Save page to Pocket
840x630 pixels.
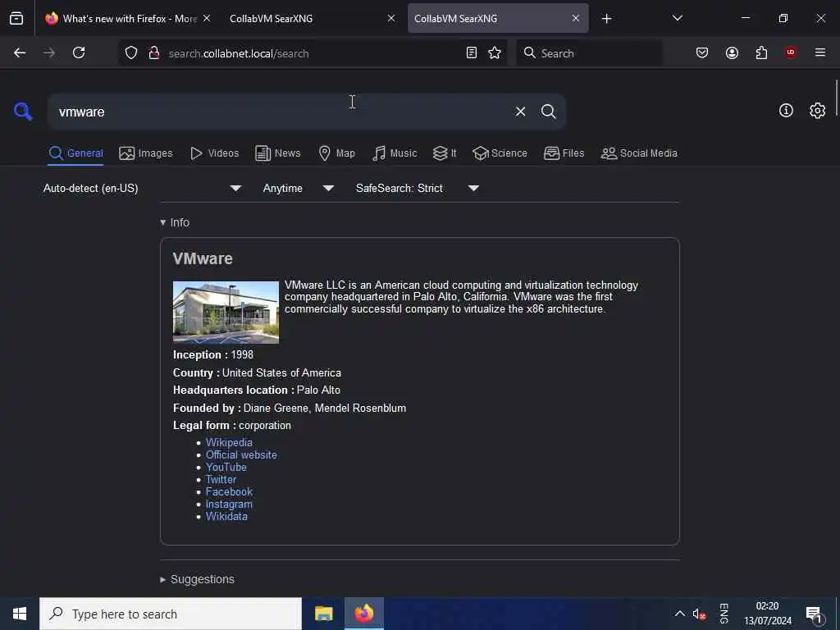[702, 52]
